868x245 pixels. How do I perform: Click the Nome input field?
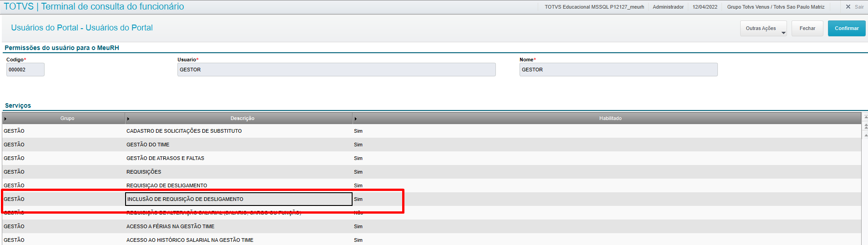tap(619, 70)
